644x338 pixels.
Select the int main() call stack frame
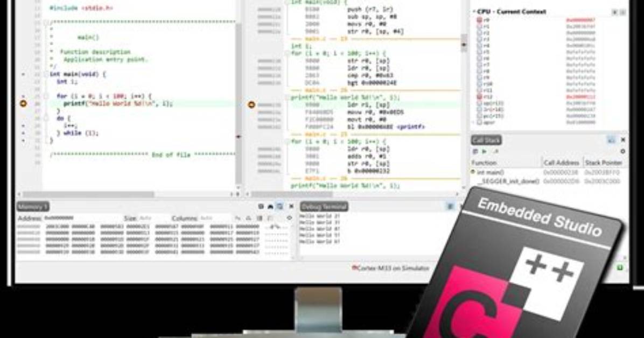548,172
